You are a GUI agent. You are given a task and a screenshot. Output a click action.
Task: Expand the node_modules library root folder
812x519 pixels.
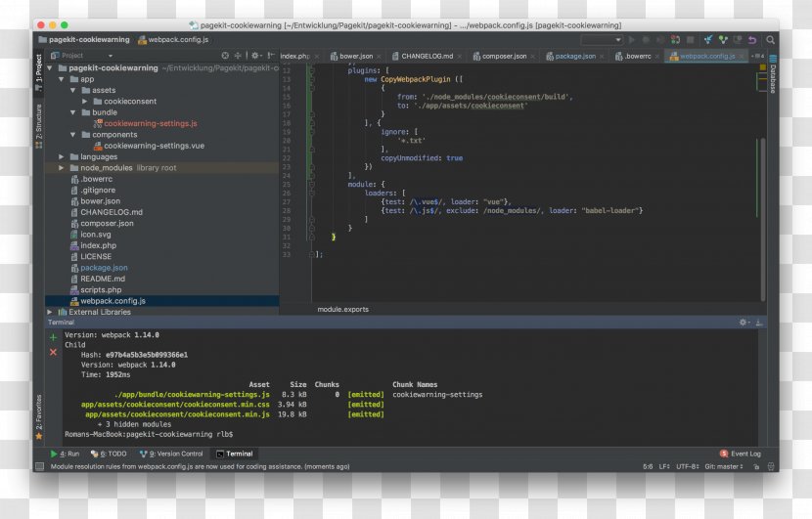(61, 168)
